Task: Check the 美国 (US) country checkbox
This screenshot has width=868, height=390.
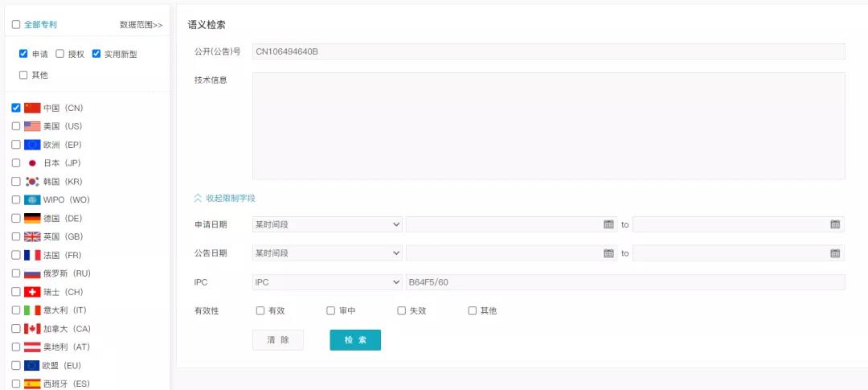Action: coord(16,126)
